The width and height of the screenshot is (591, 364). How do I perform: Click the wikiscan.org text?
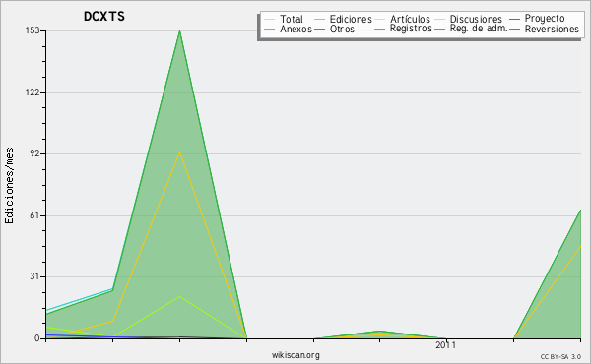[x=295, y=355]
